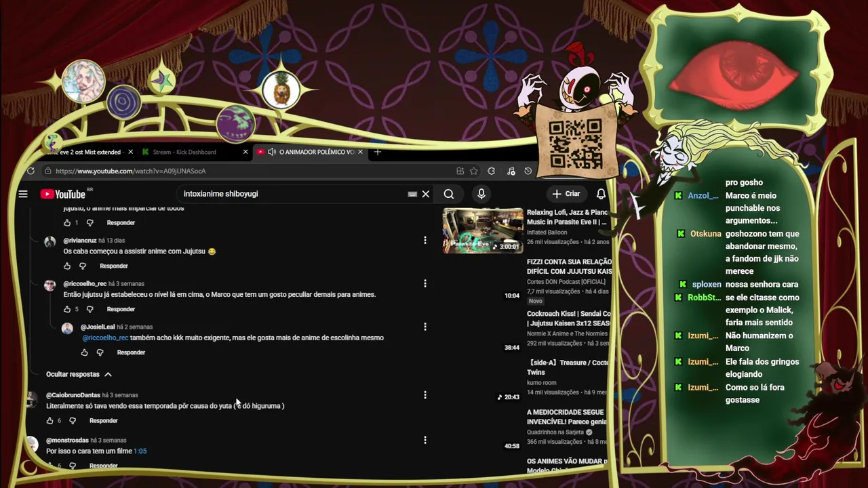Jump to the 1:05 timestamp link
The height and width of the screenshot is (488, 868).
pos(140,451)
